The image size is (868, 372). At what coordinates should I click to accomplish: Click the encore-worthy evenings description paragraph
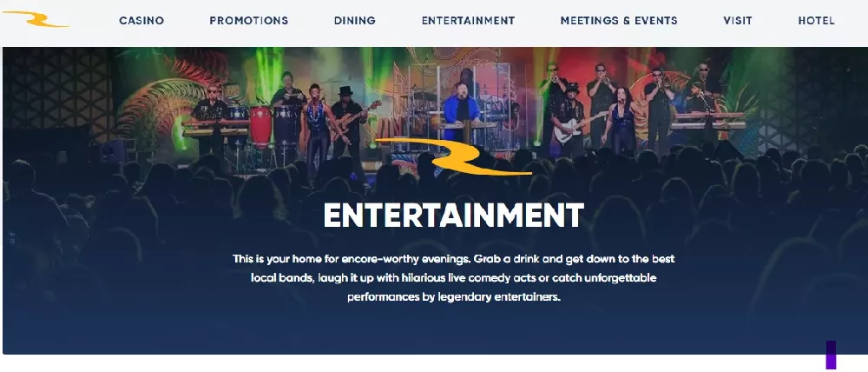pyautogui.click(x=454, y=278)
